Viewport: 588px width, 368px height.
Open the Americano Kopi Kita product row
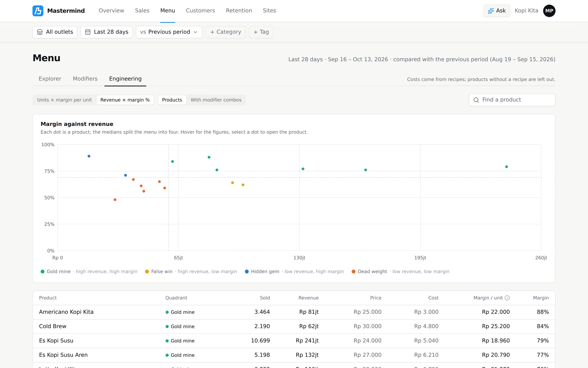[294, 312]
